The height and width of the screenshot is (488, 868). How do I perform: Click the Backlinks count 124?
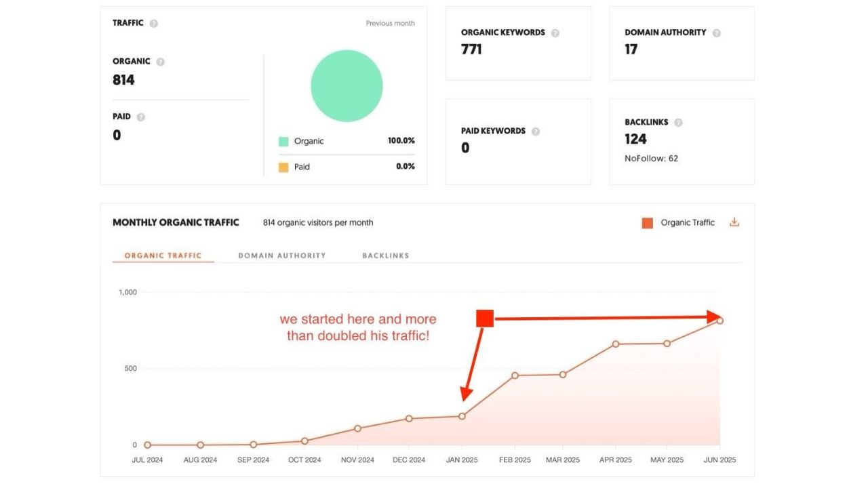point(635,139)
